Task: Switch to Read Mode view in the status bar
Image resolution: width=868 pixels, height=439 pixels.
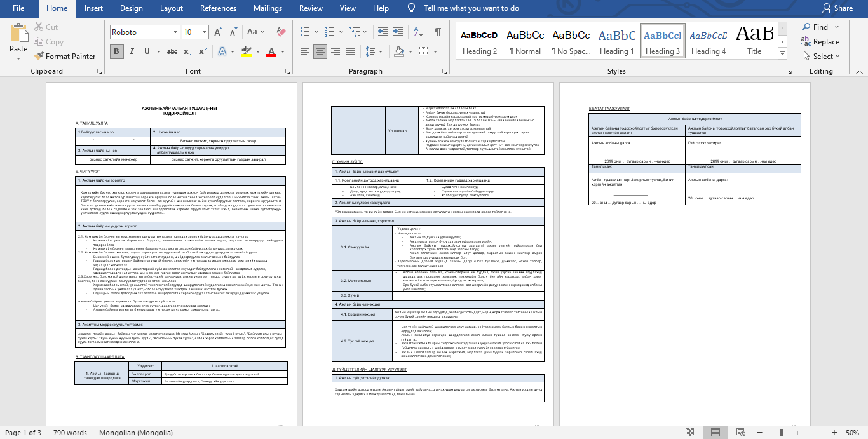Action: pos(689,433)
